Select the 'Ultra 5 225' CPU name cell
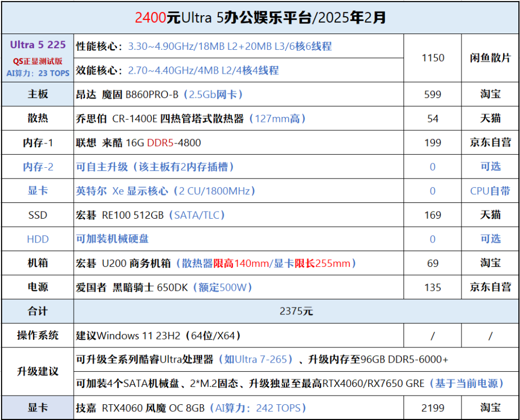520x420 pixels. 38,45
